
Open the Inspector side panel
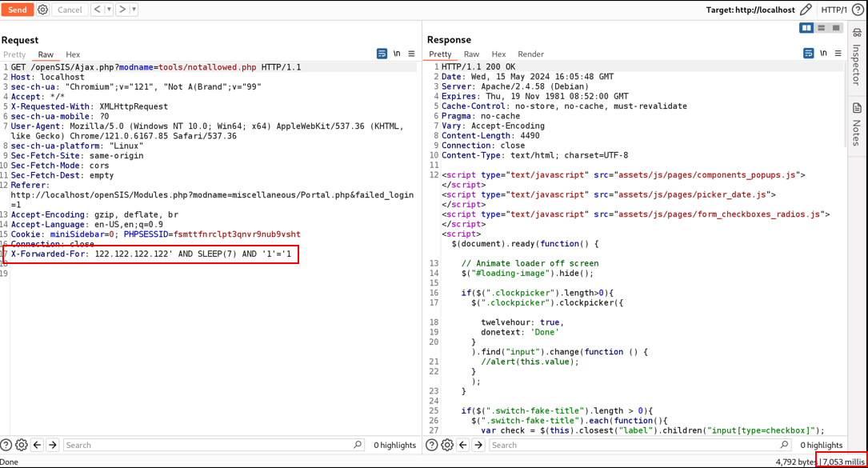point(857,56)
